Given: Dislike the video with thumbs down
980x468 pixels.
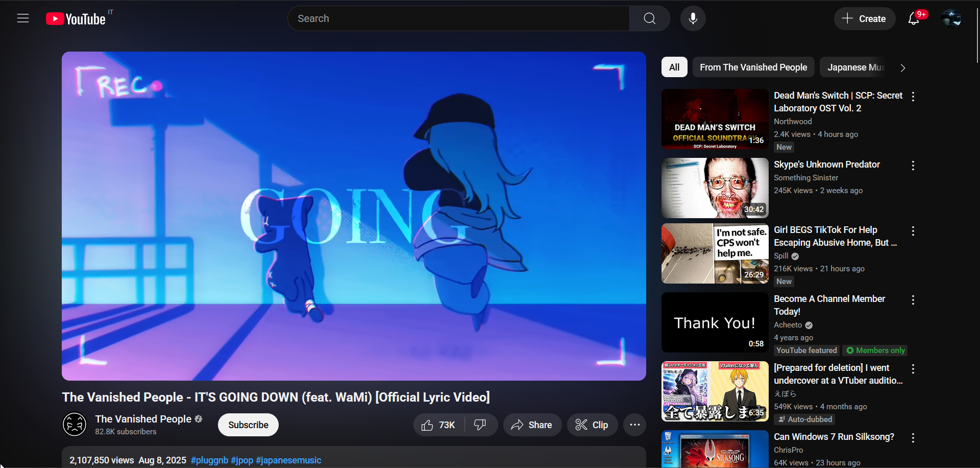Looking at the screenshot, I should coord(480,425).
